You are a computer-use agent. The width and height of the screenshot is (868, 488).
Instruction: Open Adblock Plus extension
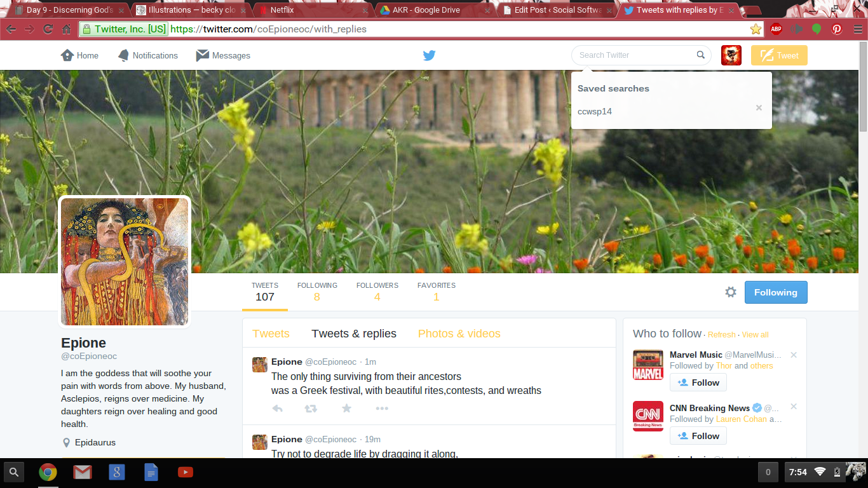point(776,29)
